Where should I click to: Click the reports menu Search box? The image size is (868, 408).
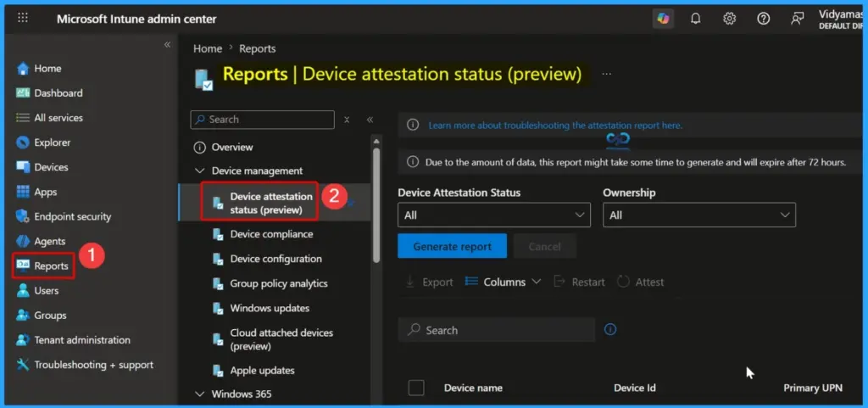(263, 120)
